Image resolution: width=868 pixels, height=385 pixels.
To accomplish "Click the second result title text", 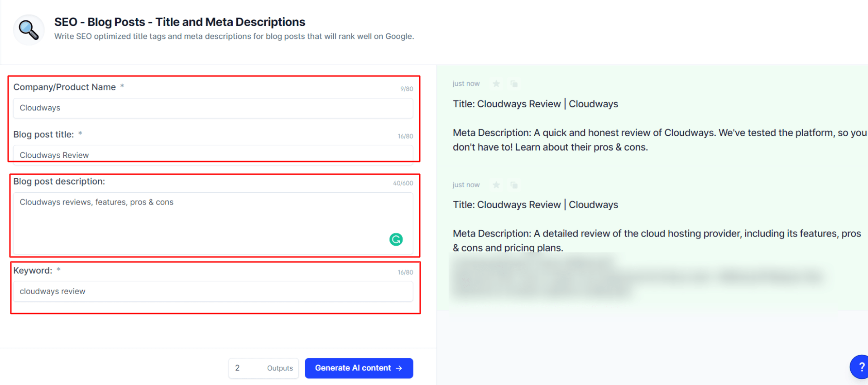I will pyautogui.click(x=535, y=205).
